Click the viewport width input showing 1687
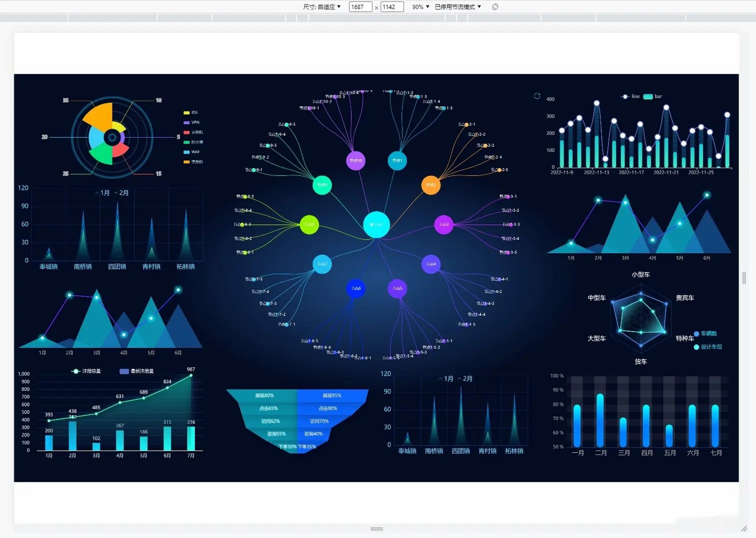Screen dimensions: 756x538 coord(360,7)
